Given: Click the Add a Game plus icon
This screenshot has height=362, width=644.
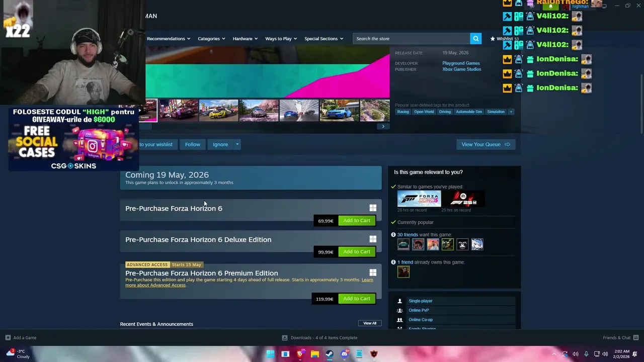Looking at the screenshot, I should [8, 338].
